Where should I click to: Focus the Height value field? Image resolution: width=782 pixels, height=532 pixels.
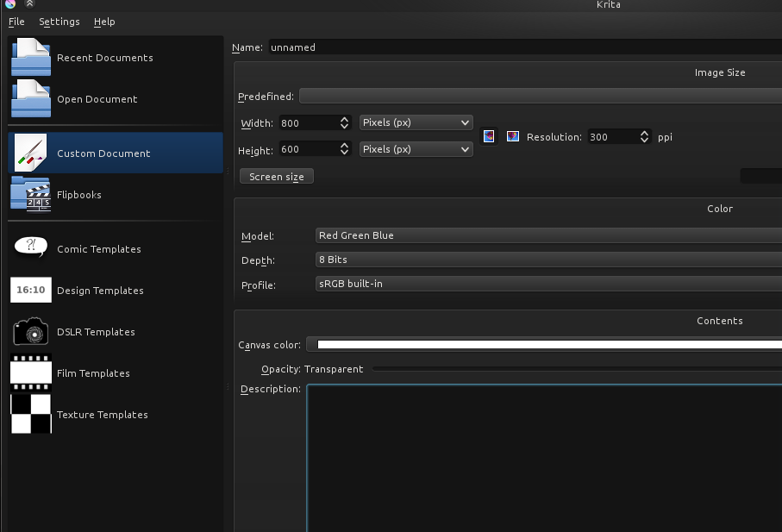point(310,148)
